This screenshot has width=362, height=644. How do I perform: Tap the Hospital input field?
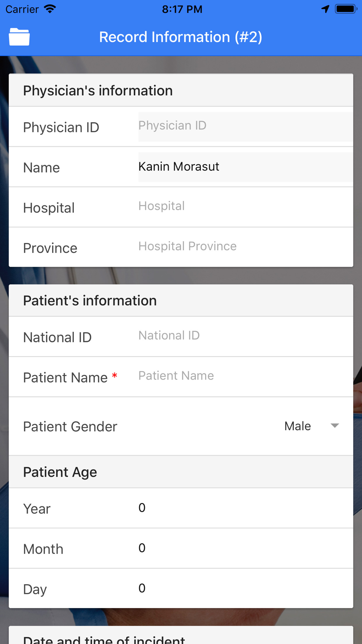(x=245, y=207)
